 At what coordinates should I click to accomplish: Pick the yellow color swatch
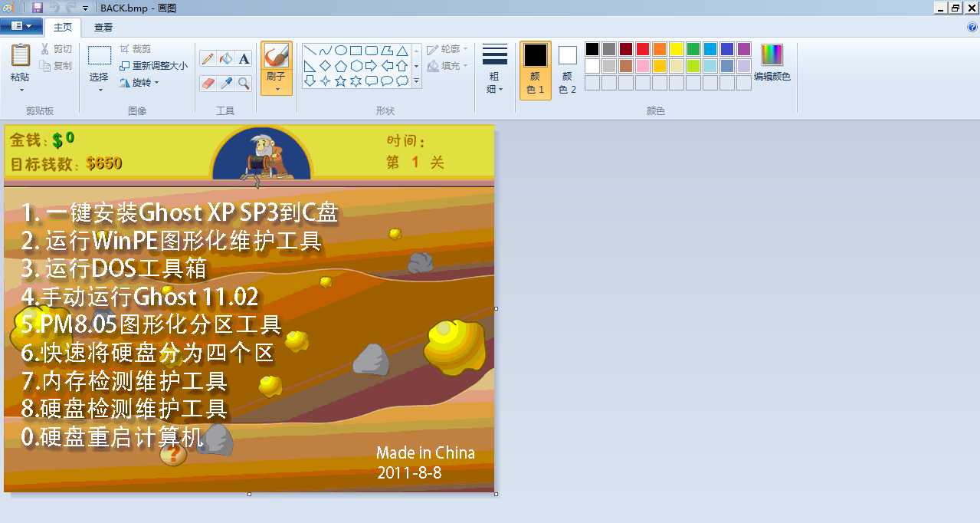click(x=677, y=49)
